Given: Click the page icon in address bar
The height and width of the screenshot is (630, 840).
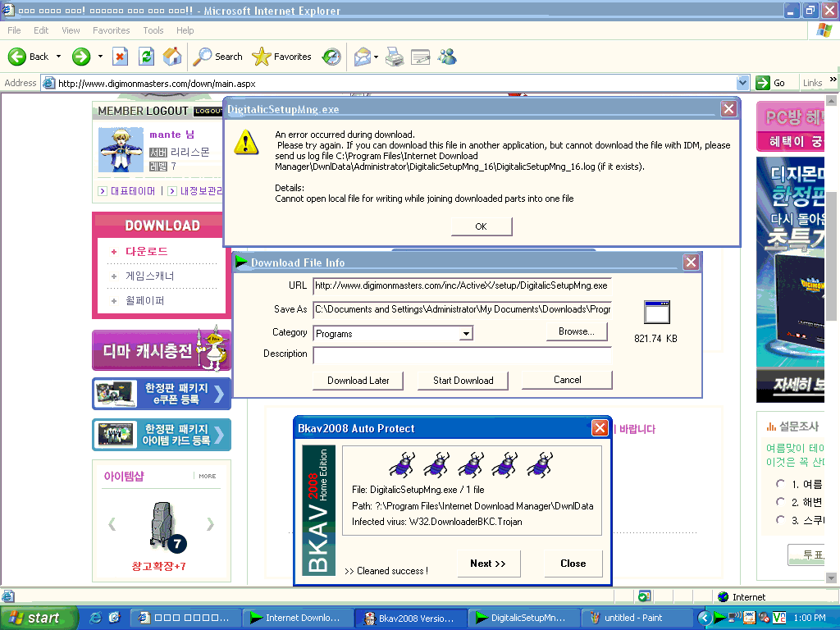Looking at the screenshot, I should 48,83.
